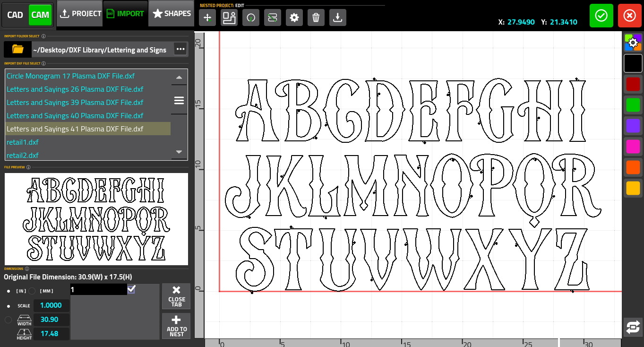Click the X coordinate value 27.9490
644x347 pixels.
[x=521, y=22]
